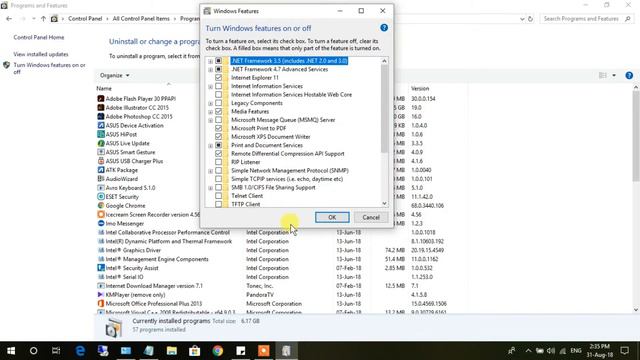The image size is (640, 360).
Task: Expand Legacy Components node
Action: pyautogui.click(x=210, y=103)
